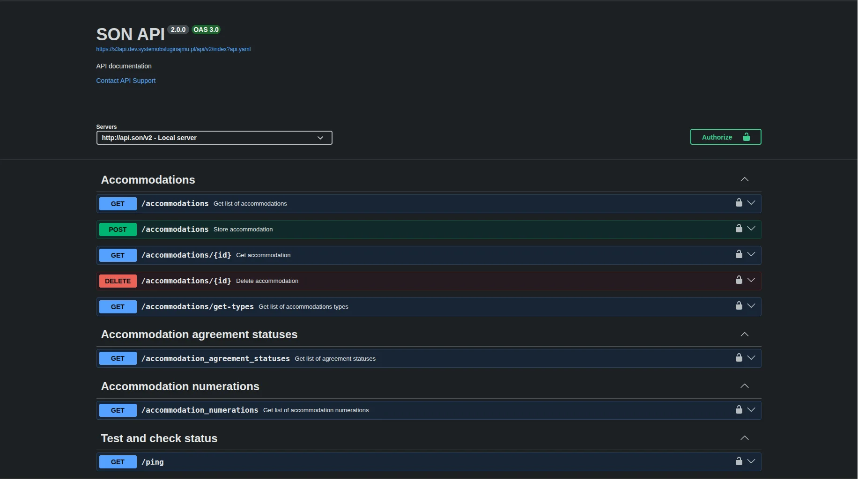Collapse Test and check status section
858x504 pixels.
coord(744,438)
